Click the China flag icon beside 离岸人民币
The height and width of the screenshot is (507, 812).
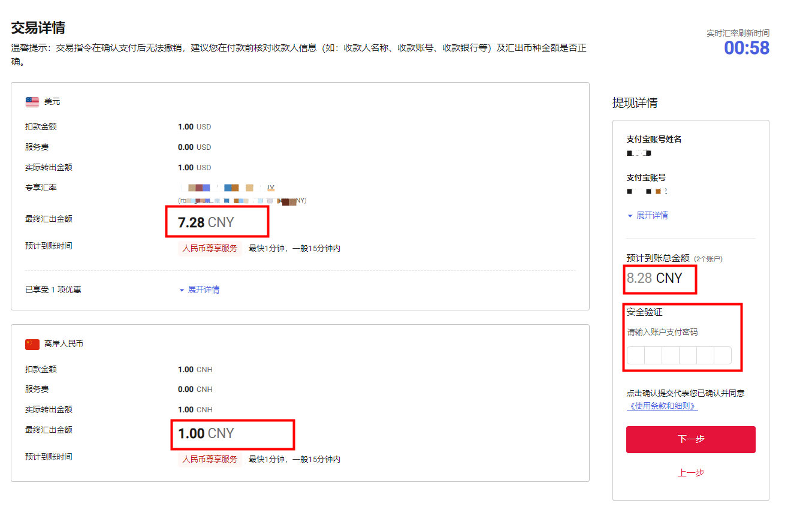(32, 343)
